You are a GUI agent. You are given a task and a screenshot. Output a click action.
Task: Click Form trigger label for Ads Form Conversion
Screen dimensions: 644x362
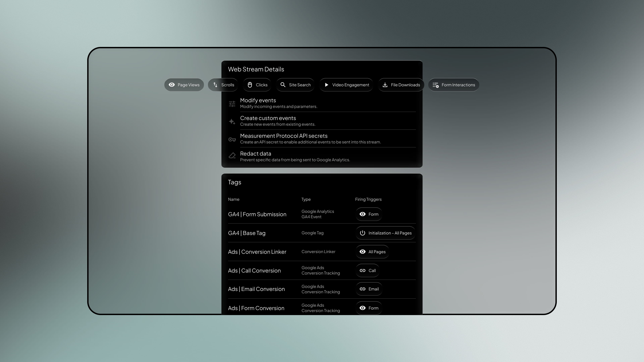point(373,308)
